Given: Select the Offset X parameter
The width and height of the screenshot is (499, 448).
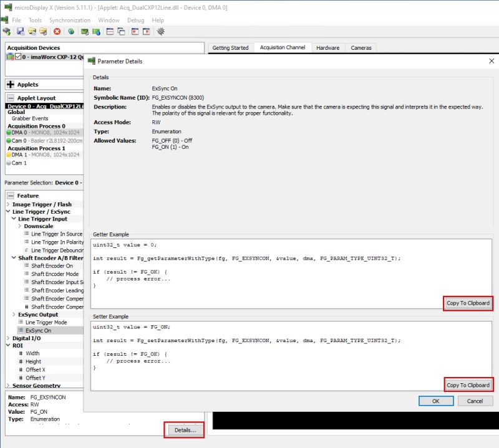Looking at the screenshot, I should click(36, 369).
